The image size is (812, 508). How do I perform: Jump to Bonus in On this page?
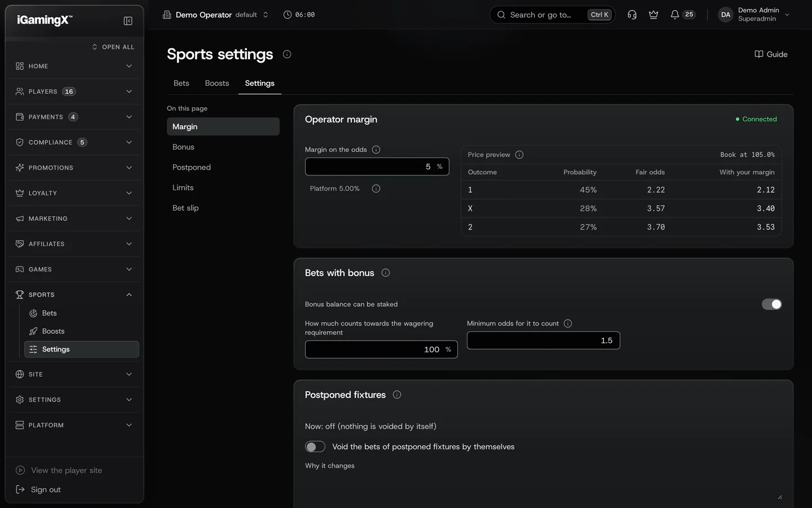point(223,147)
